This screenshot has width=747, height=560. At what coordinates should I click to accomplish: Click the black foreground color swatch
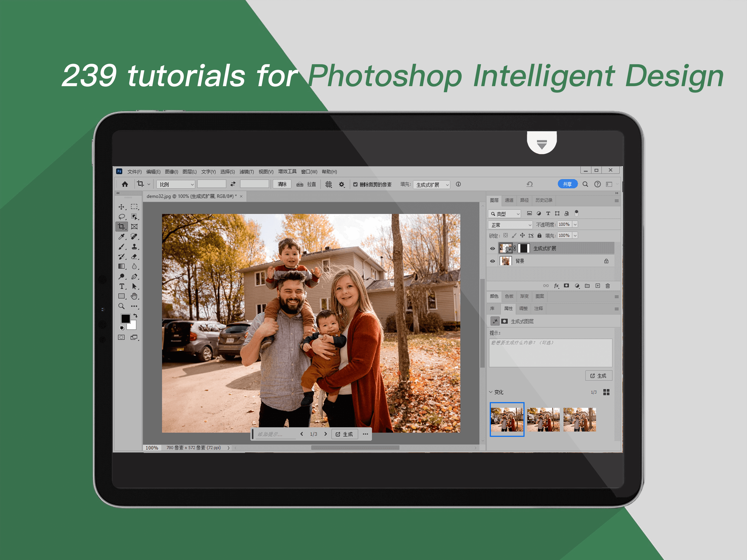(x=125, y=319)
